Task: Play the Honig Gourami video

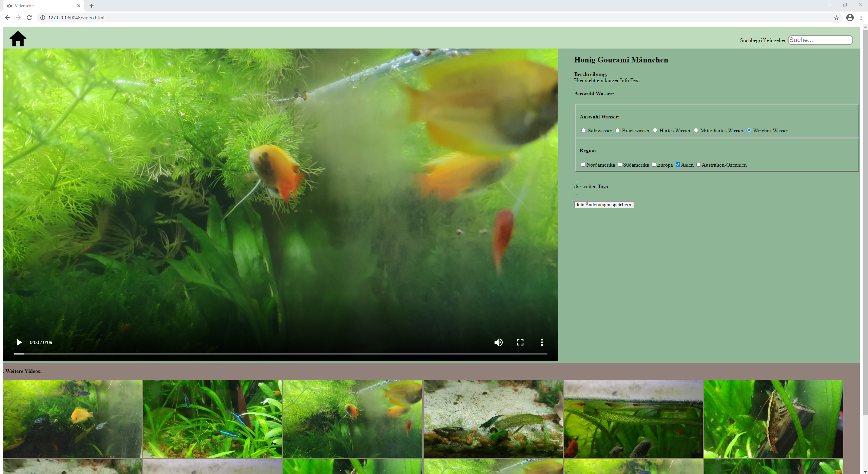Action: [x=19, y=342]
